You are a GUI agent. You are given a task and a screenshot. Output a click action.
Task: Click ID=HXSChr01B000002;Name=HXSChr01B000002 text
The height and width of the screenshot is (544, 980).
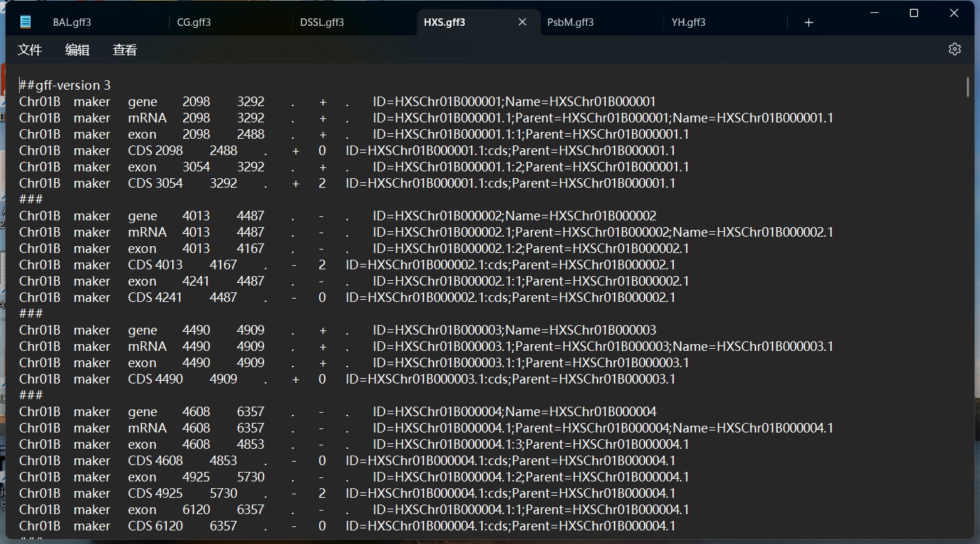click(514, 216)
